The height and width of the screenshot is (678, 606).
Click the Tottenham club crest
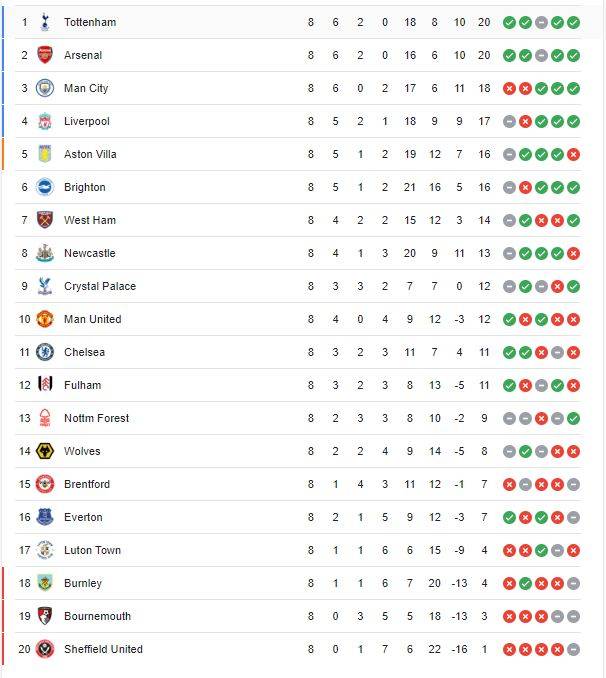[44, 22]
